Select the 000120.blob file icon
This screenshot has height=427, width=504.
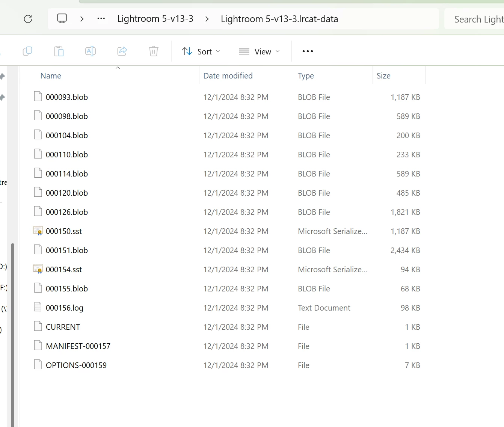[38, 192]
